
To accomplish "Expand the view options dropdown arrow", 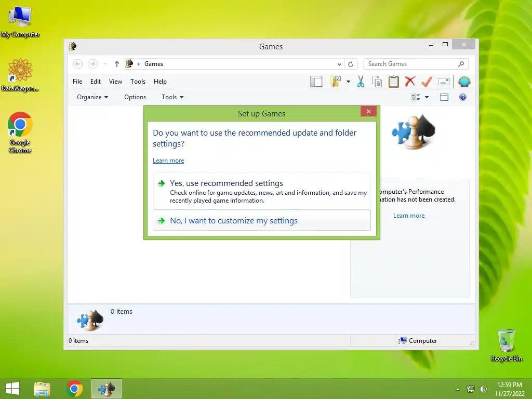I will click(x=427, y=97).
